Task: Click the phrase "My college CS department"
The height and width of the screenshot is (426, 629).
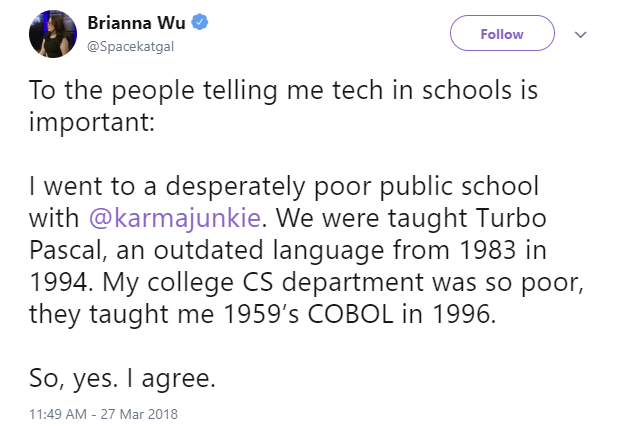Action: point(263,283)
